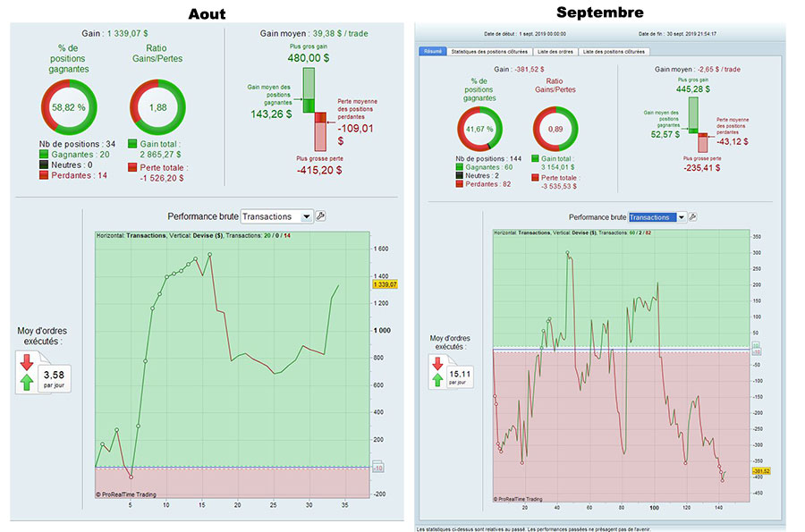The width and height of the screenshot is (805, 532).
Task: Click the gain/loss bar graphic in Septembre panel
Action: tap(699, 124)
